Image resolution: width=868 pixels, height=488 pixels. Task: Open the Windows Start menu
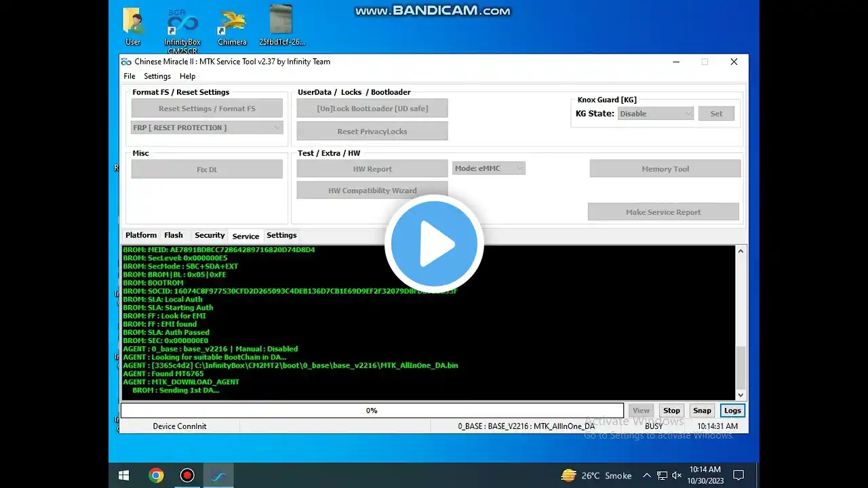click(124, 475)
